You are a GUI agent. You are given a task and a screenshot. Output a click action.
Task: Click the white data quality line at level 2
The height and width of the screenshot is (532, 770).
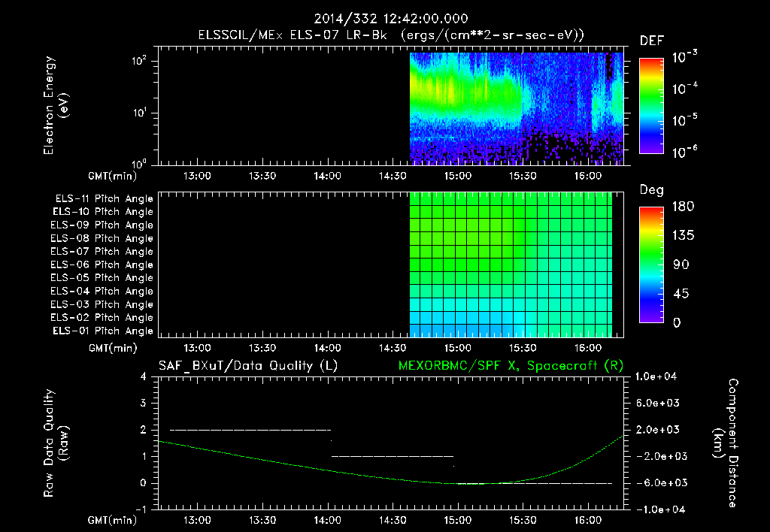click(x=250, y=430)
